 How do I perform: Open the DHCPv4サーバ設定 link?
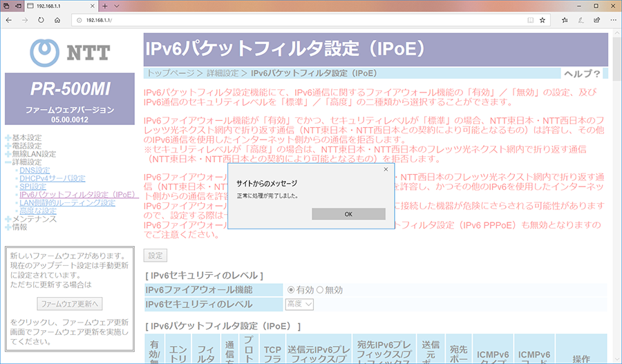[x=53, y=178]
